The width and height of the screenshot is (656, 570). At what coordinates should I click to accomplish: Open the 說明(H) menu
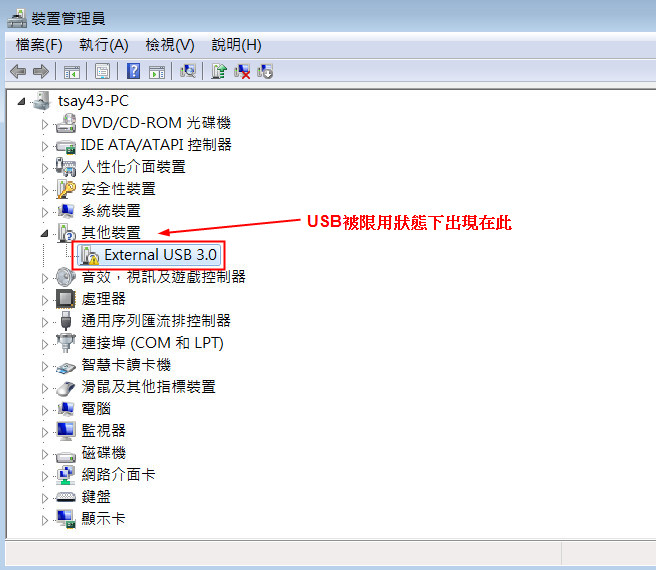[x=236, y=45]
